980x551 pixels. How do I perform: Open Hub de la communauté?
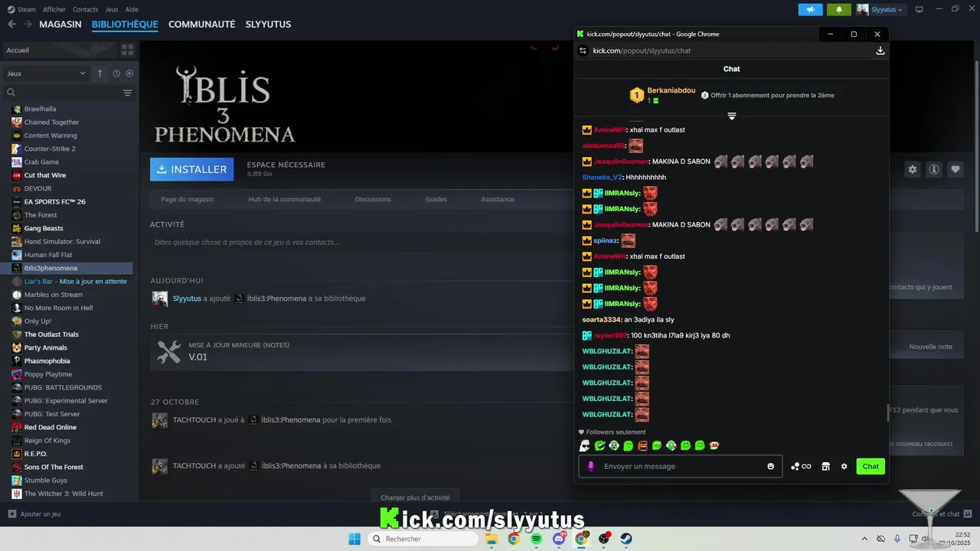284,199
